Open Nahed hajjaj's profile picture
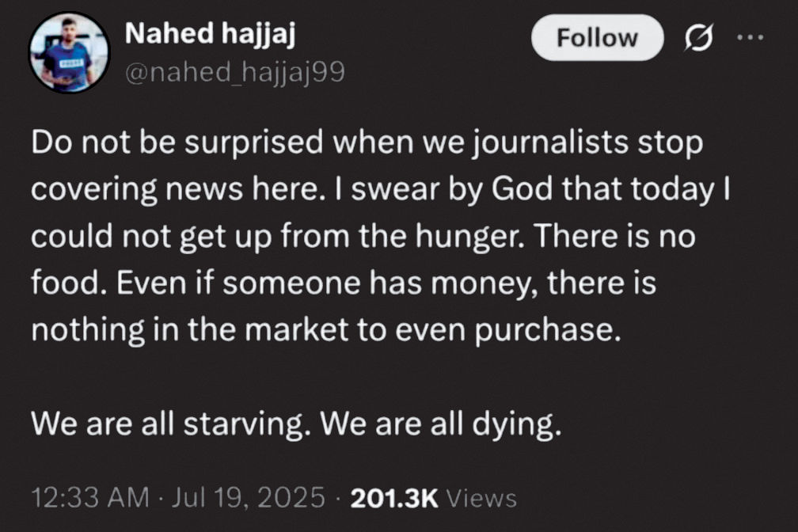Image resolution: width=798 pixels, height=532 pixels. [x=69, y=52]
